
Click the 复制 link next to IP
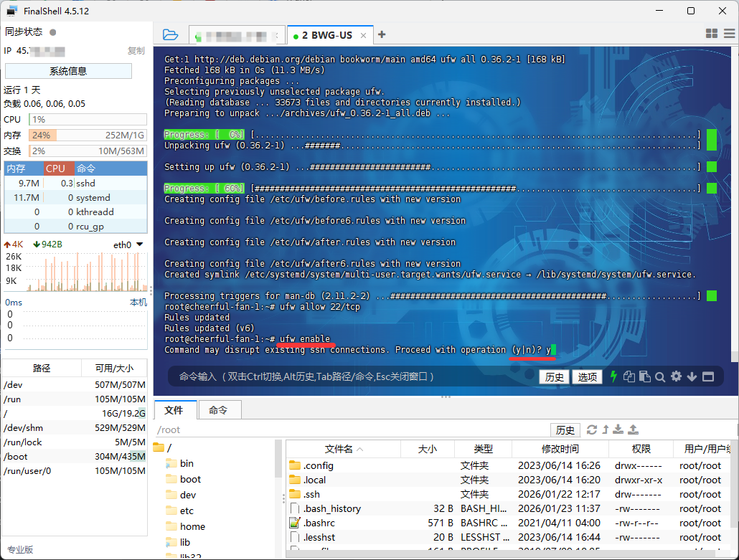click(x=136, y=51)
